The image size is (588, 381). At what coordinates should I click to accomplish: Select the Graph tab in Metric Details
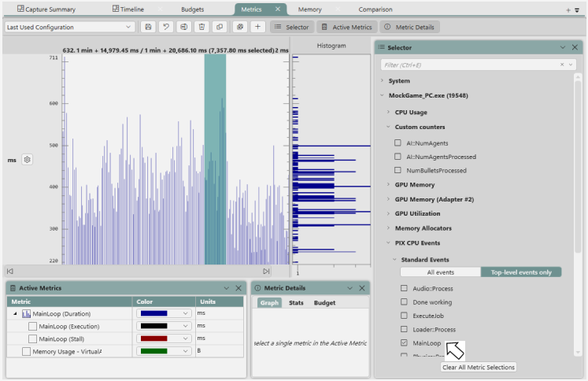pyautogui.click(x=269, y=302)
